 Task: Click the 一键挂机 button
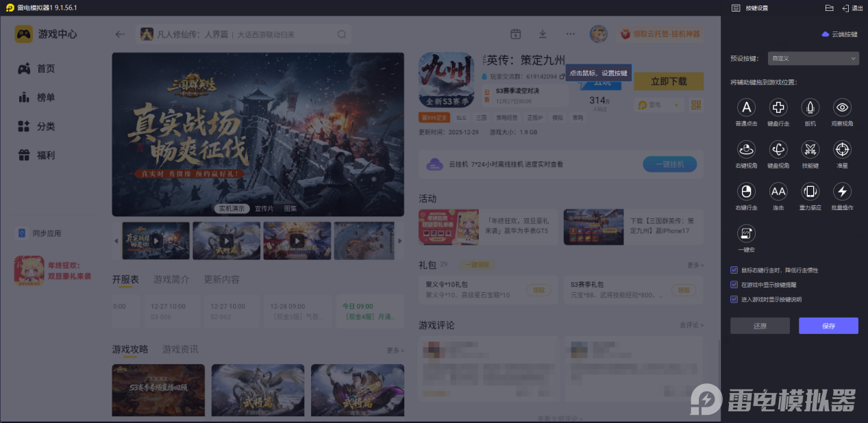pos(669,164)
